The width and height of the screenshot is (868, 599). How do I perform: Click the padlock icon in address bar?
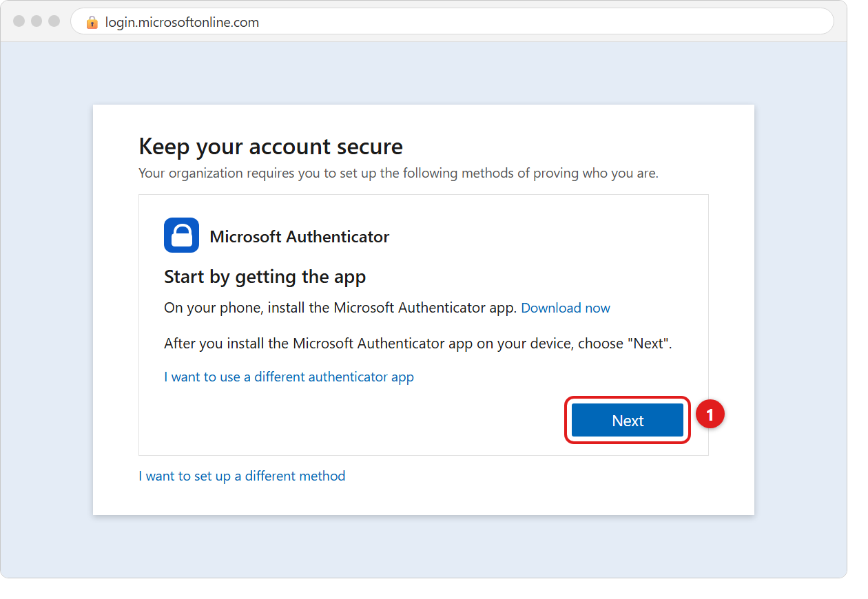point(92,22)
